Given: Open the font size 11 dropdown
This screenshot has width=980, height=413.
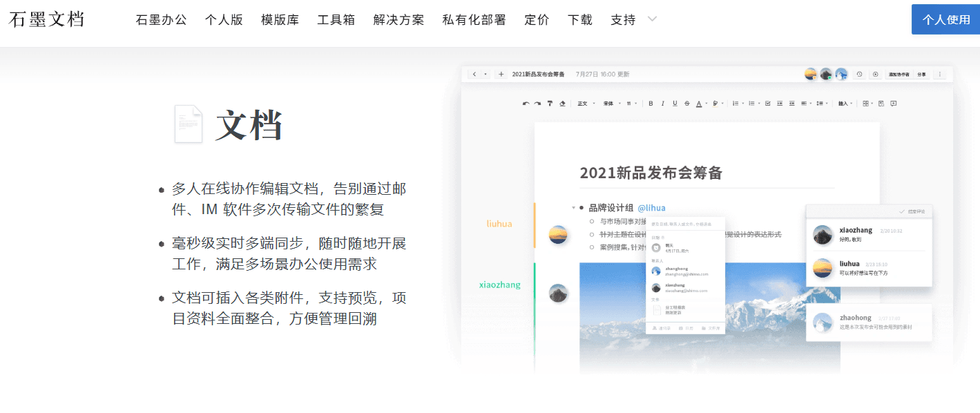Looking at the screenshot, I should pos(631,104).
